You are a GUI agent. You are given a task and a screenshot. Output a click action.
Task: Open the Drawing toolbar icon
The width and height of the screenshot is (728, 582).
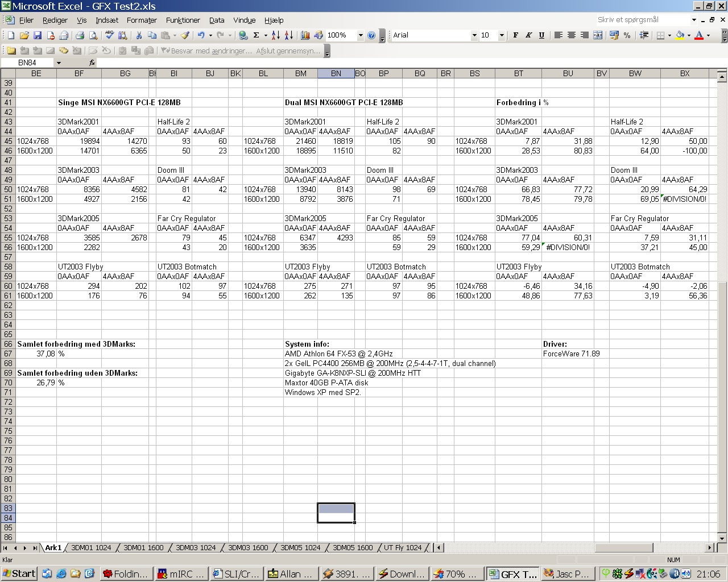click(318, 35)
